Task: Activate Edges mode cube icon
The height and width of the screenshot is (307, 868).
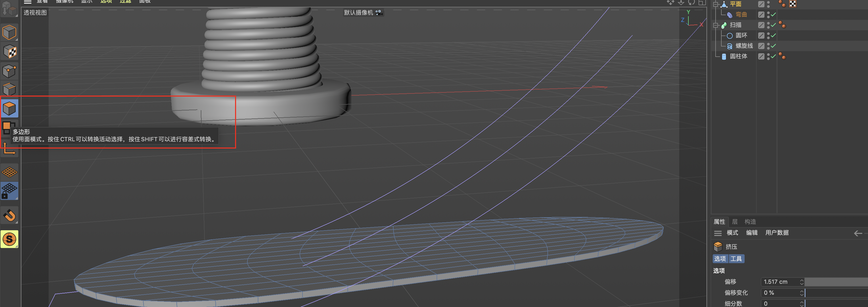Action: point(9,89)
